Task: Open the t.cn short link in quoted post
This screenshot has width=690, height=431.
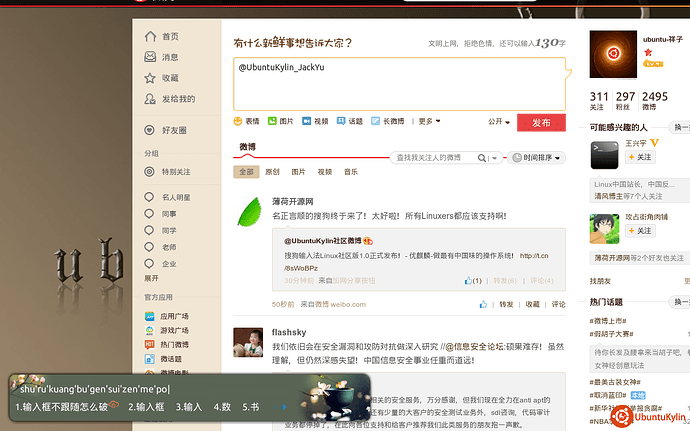Action: 534,256
